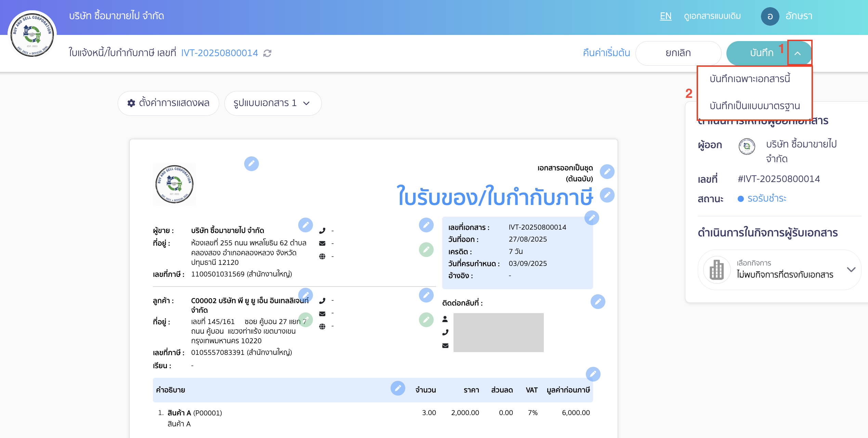Choose บันทึกเป็นแบบมาตรฐาน from the menu
This screenshot has height=438, width=868.
point(754,106)
